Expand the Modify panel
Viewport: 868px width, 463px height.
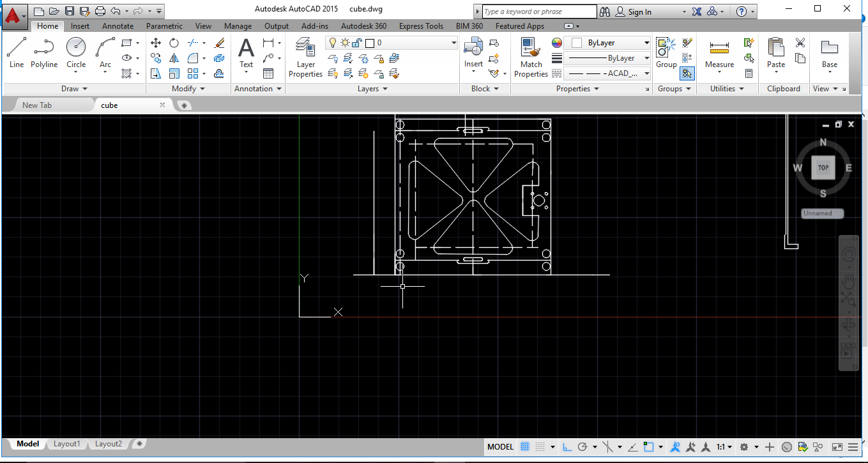tap(188, 89)
